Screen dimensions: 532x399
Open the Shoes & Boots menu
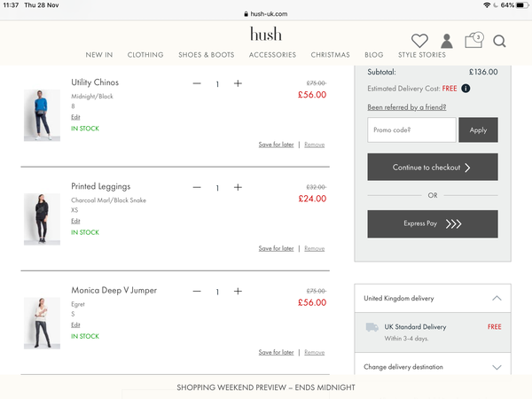[207, 55]
